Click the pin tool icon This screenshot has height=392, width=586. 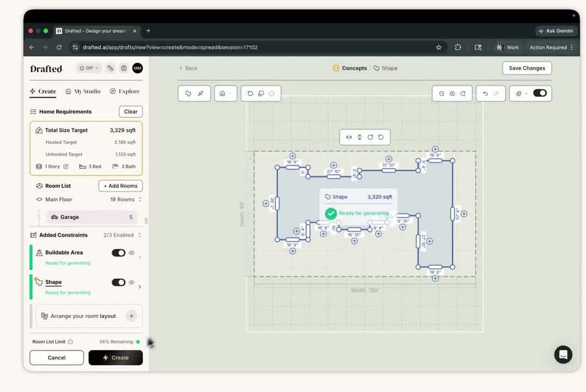[x=200, y=94]
